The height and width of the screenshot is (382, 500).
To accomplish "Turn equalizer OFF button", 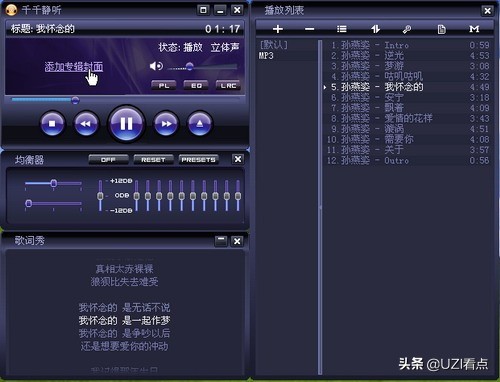I will [108, 160].
